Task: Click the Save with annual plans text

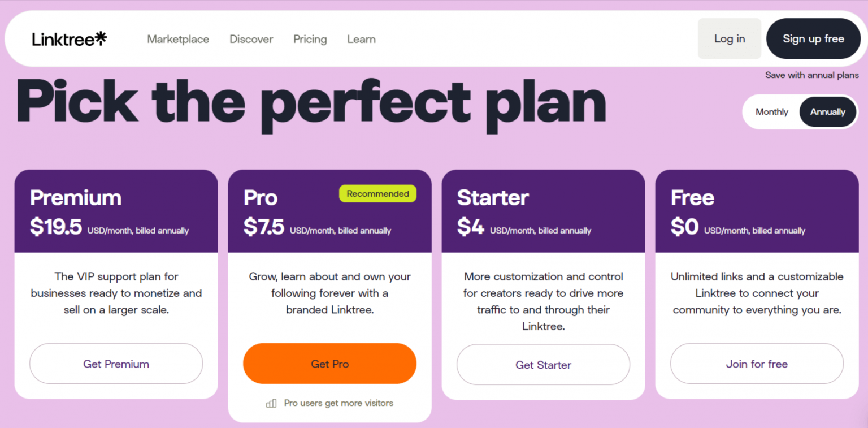Action: point(812,75)
